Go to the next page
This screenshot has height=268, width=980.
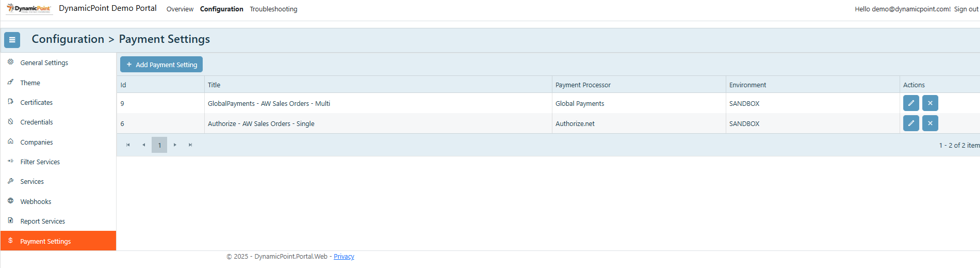pos(175,145)
